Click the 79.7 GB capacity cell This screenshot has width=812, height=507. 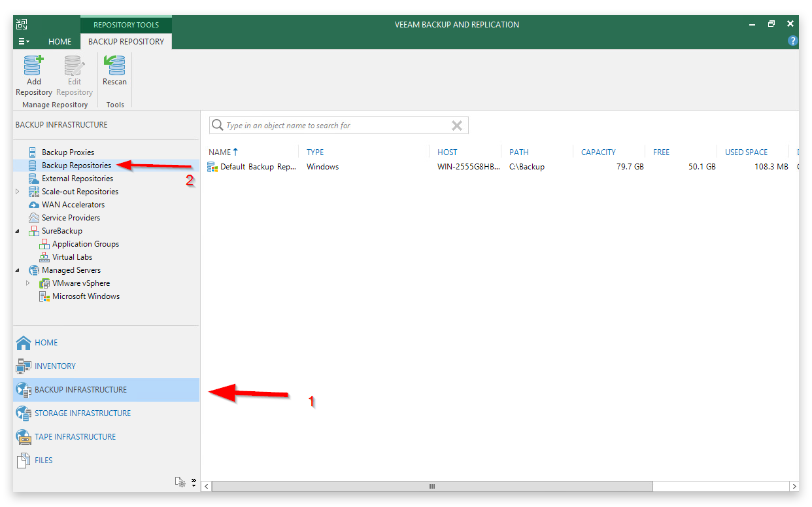(630, 167)
